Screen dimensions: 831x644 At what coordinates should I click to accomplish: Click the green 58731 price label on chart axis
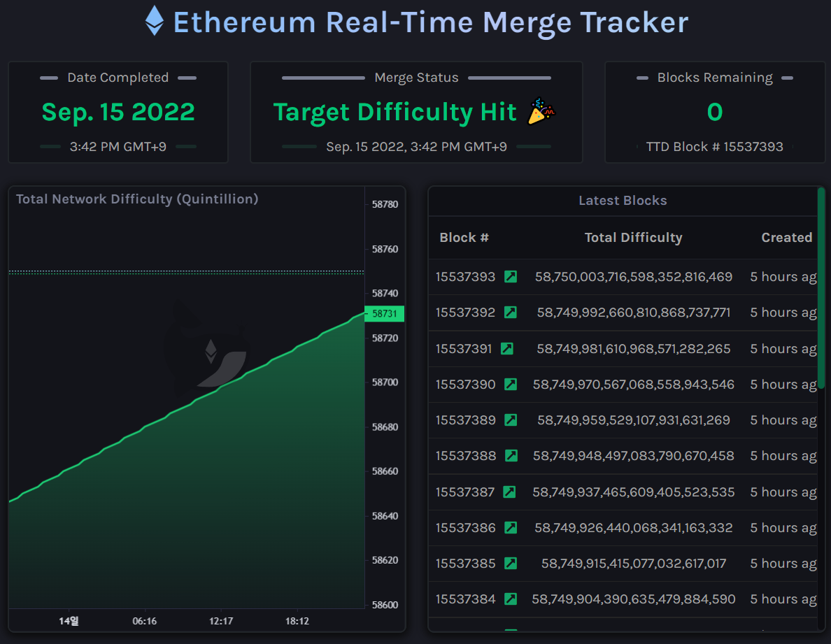385,314
